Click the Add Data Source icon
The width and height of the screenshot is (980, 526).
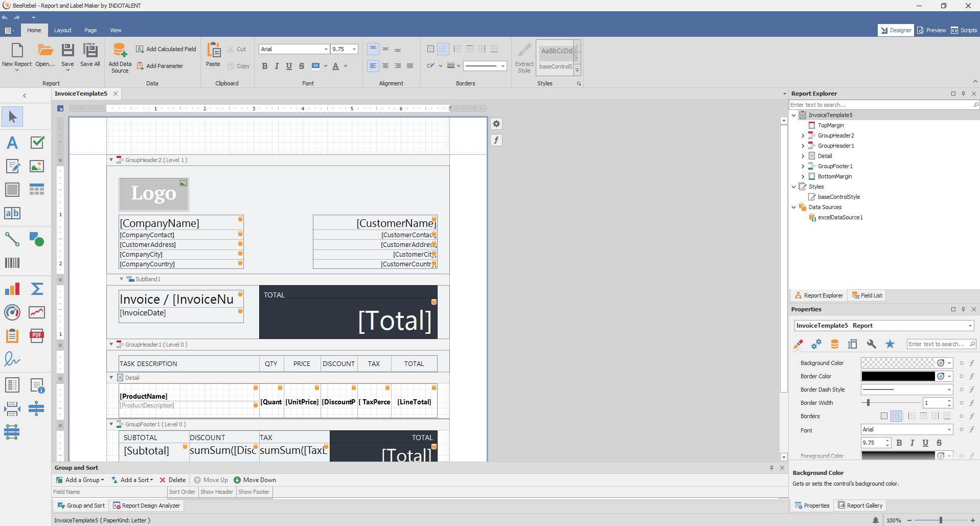click(x=120, y=51)
